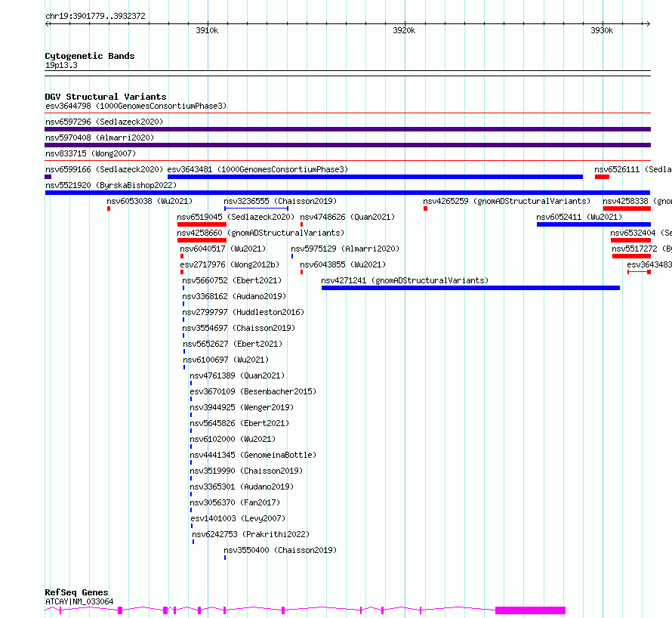Click the nsv3519990 (Chaisson2019) label
672x618 pixels.
tap(246, 471)
